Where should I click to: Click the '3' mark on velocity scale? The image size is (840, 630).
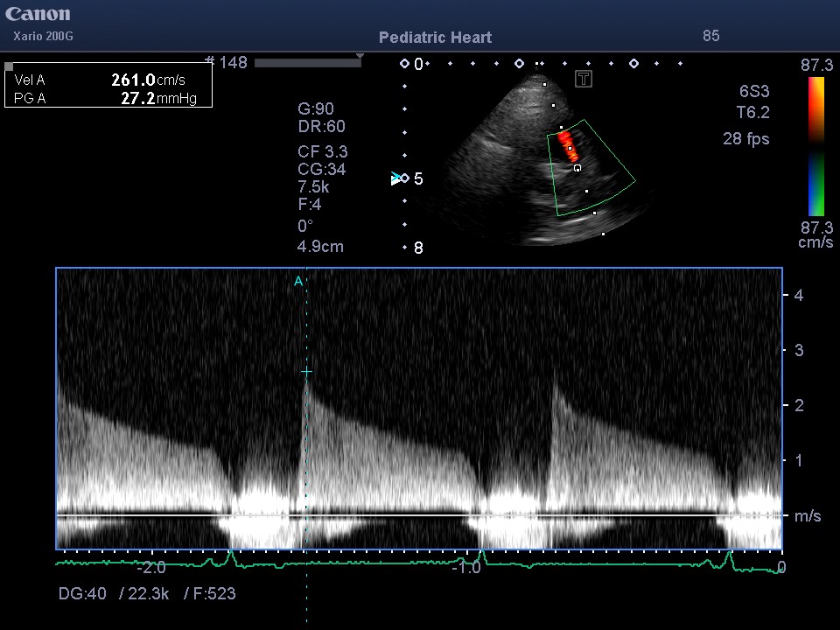pyautogui.click(x=799, y=350)
